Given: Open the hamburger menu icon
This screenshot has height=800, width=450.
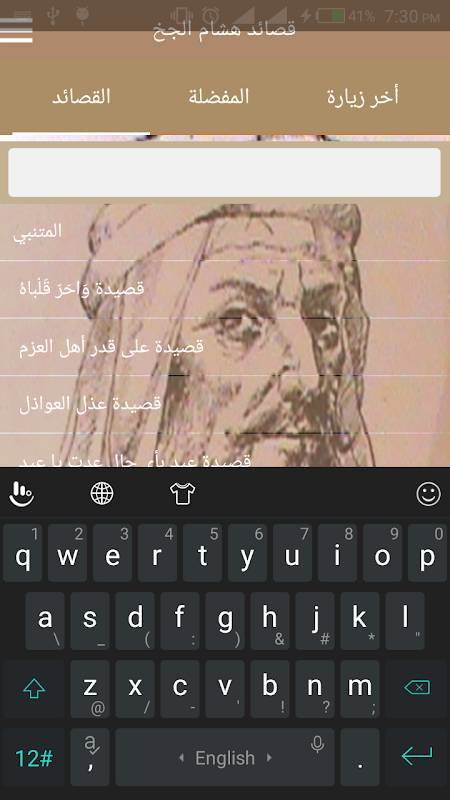Looking at the screenshot, I should pos(16,31).
